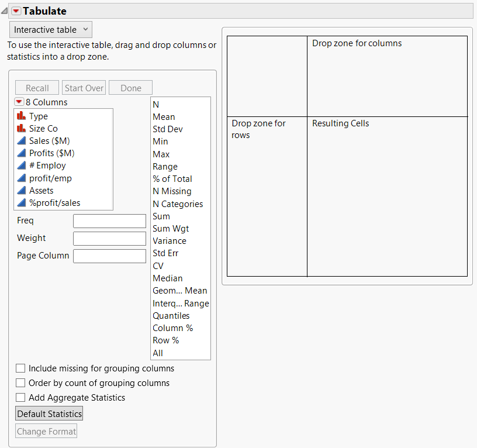This screenshot has height=448, width=477.
Task: Check Order by count of grouping columns
Action: (20, 382)
